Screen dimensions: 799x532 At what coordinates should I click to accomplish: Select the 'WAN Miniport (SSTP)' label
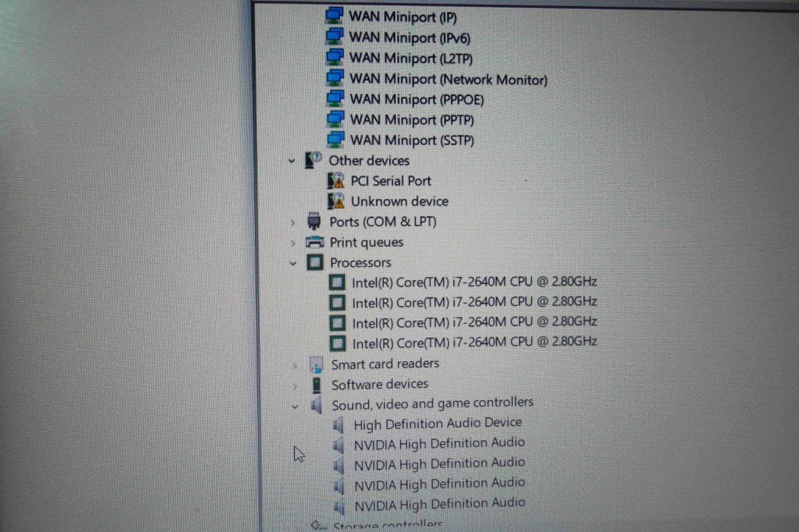click(412, 140)
